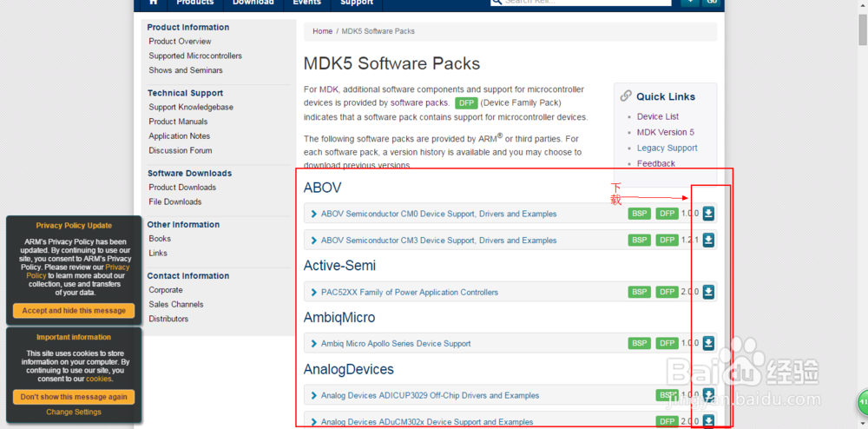Click the MDK link in intro text
The width and height of the screenshot is (868, 429).
[x=328, y=89]
